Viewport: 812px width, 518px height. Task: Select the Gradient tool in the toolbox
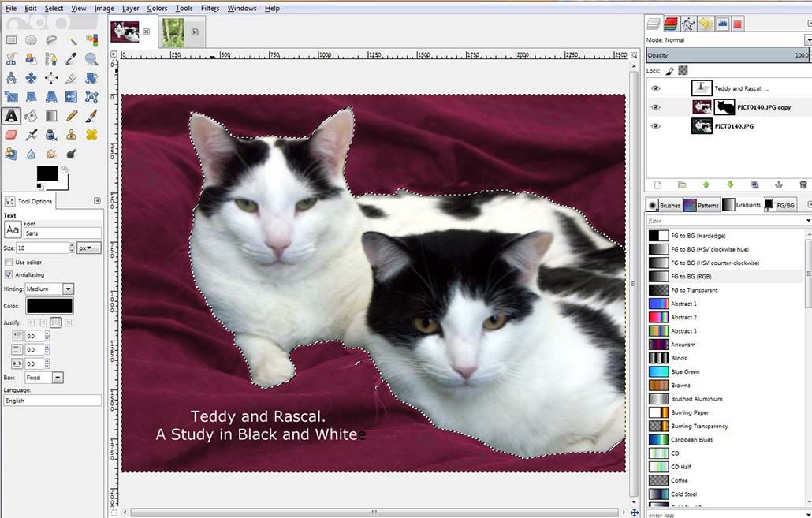pos(50,116)
